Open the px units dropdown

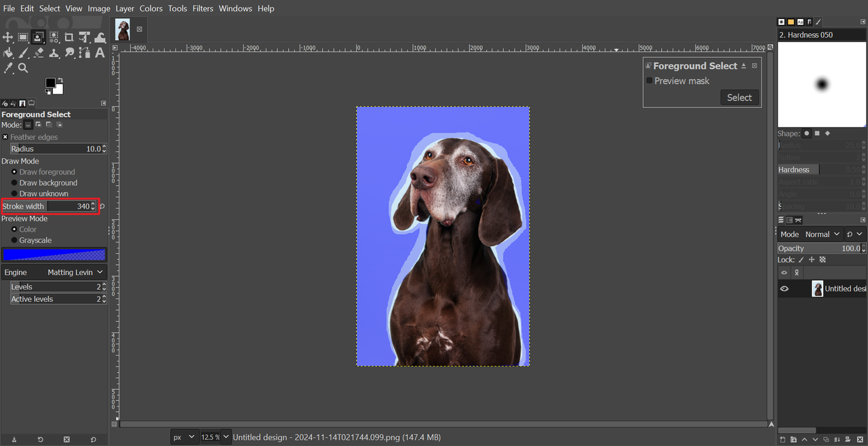[x=184, y=437]
